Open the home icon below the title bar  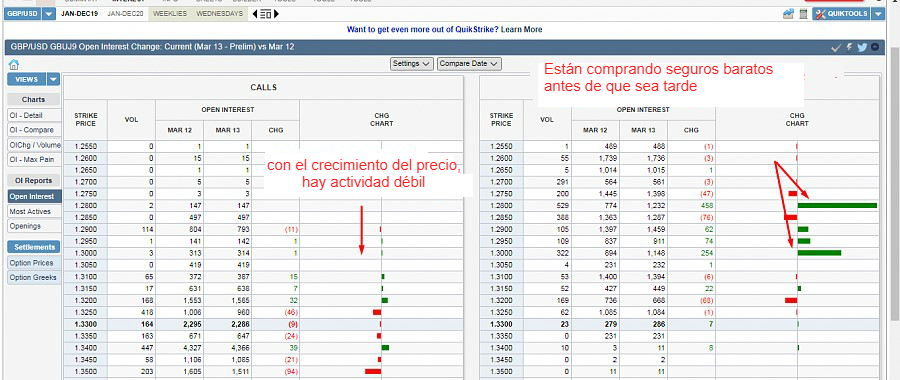pyautogui.click(x=14, y=64)
